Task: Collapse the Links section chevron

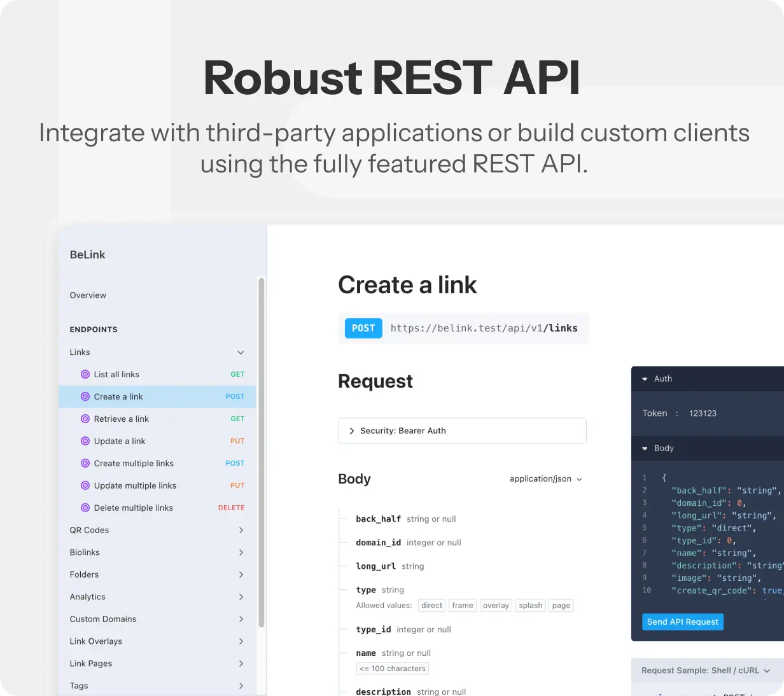Action: coord(241,352)
